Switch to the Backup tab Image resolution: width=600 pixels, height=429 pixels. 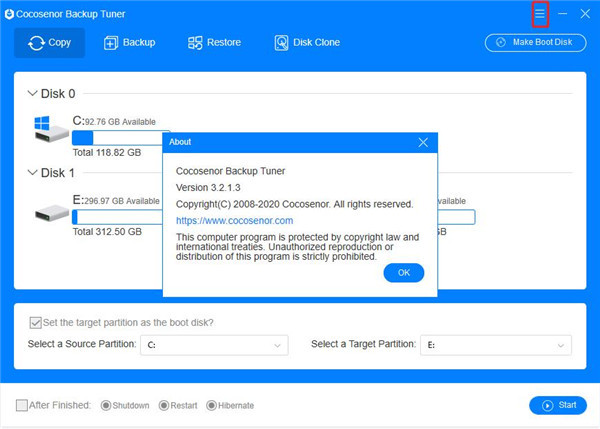click(x=130, y=42)
